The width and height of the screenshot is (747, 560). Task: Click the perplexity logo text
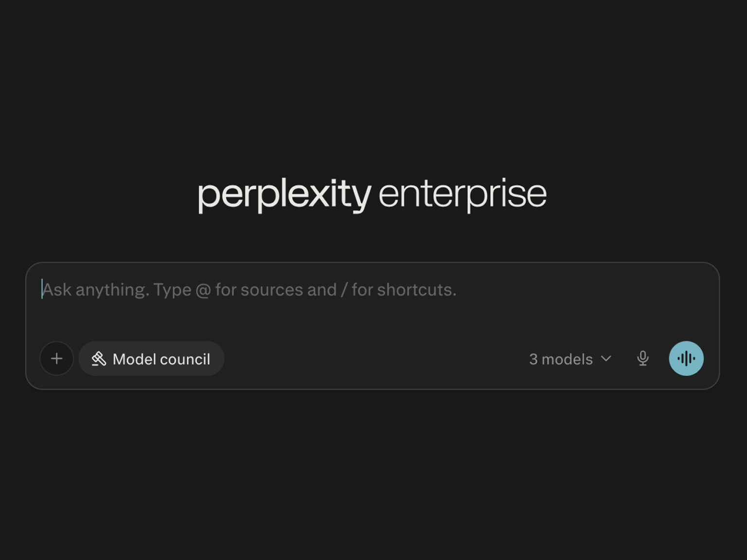(284, 194)
